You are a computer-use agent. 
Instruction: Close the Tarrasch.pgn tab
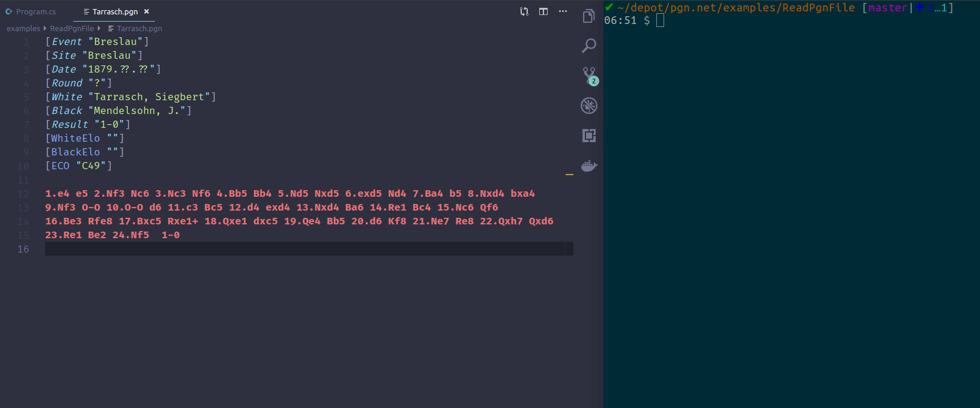point(147,11)
